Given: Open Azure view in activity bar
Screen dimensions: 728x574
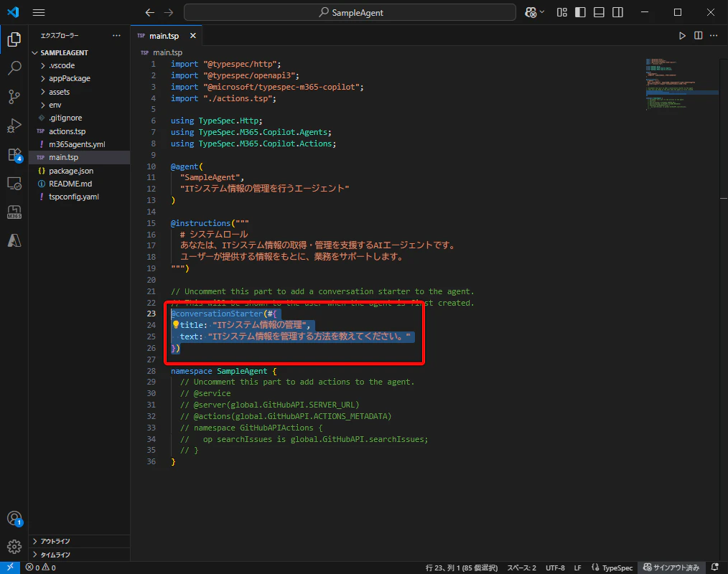Looking at the screenshot, I should 14,240.
